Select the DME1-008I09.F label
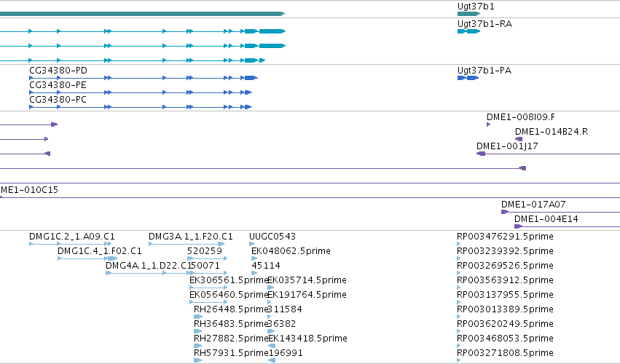This screenshot has width=620, height=364. [x=520, y=117]
